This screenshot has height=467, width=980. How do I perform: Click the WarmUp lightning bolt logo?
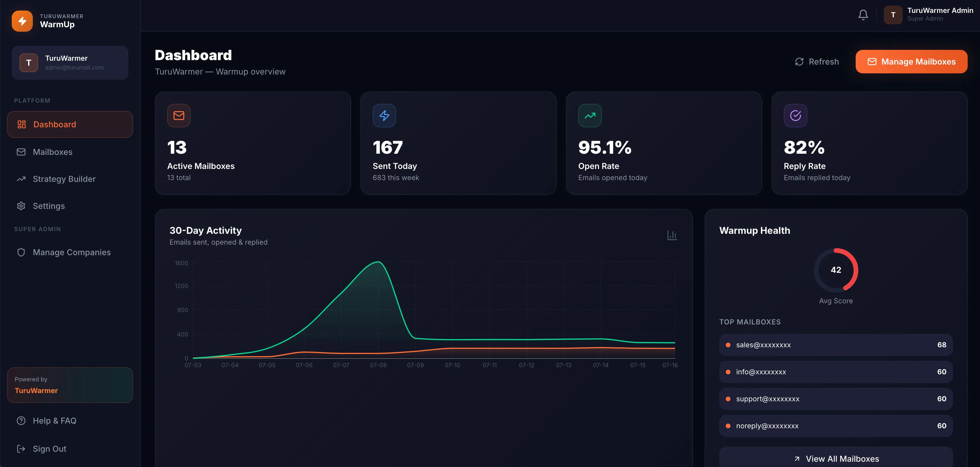[22, 21]
